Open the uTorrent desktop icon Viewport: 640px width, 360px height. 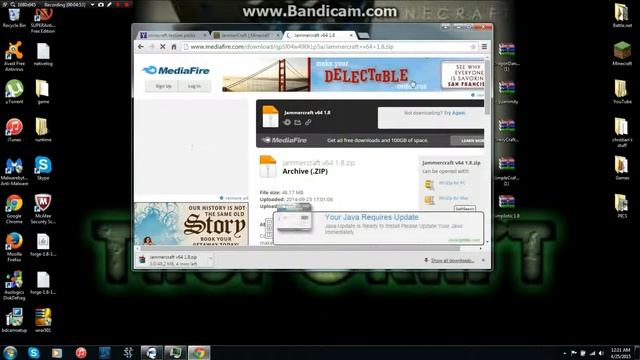[x=14, y=91]
